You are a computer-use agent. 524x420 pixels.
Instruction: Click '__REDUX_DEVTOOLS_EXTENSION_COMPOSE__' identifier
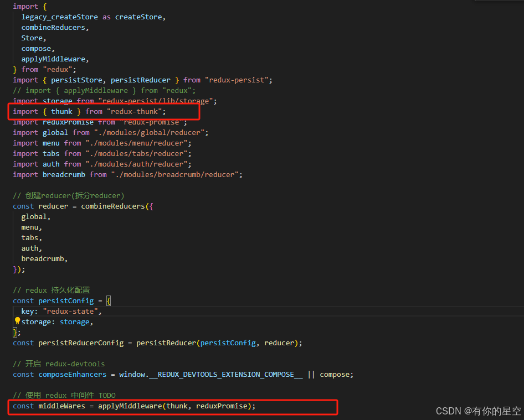coord(226,375)
